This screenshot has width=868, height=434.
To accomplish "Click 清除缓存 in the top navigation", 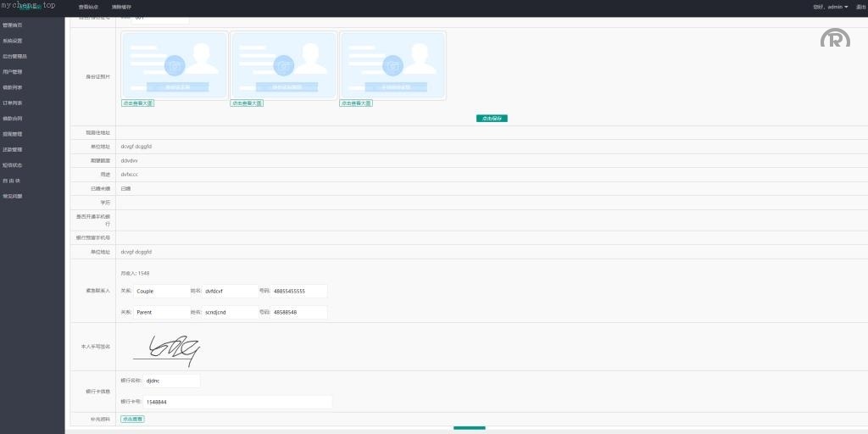I will (x=121, y=7).
